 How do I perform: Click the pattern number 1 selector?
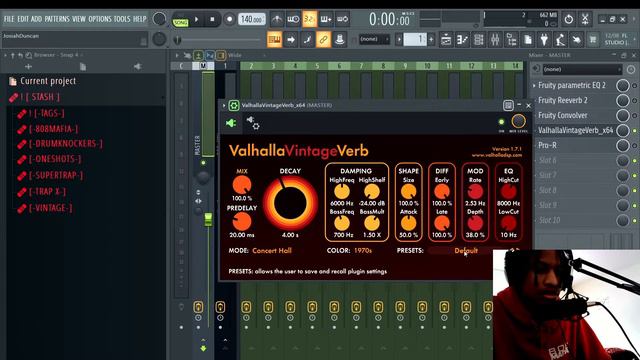416,40
